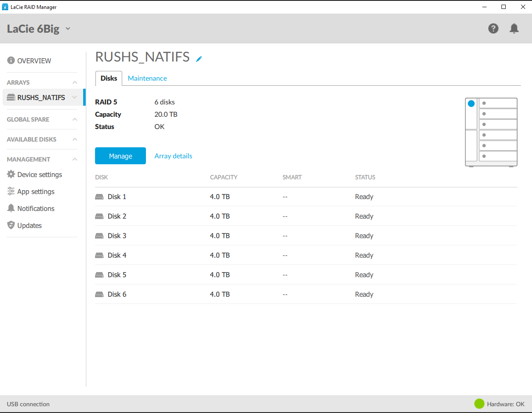Select the bottom drive bay in enclosure diagram
Viewport: 532px width, 413px height.
pyautogui.click(x=498, y=156)
